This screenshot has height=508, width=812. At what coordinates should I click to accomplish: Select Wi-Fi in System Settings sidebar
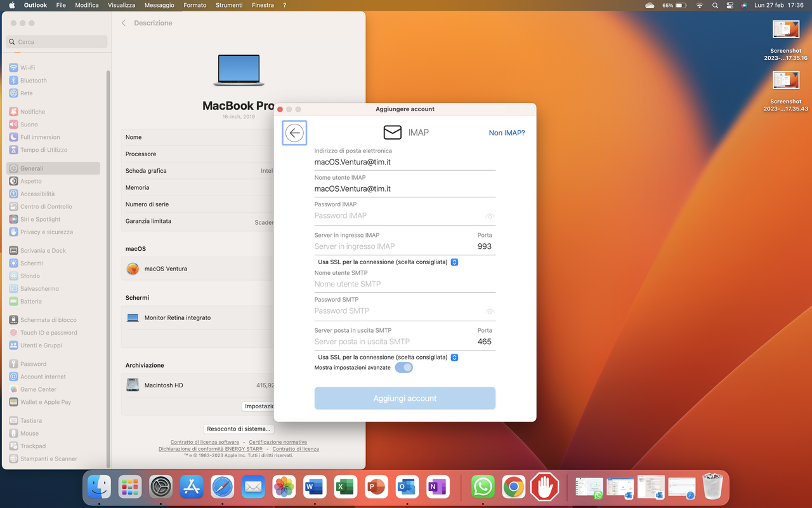coord(53,68)
